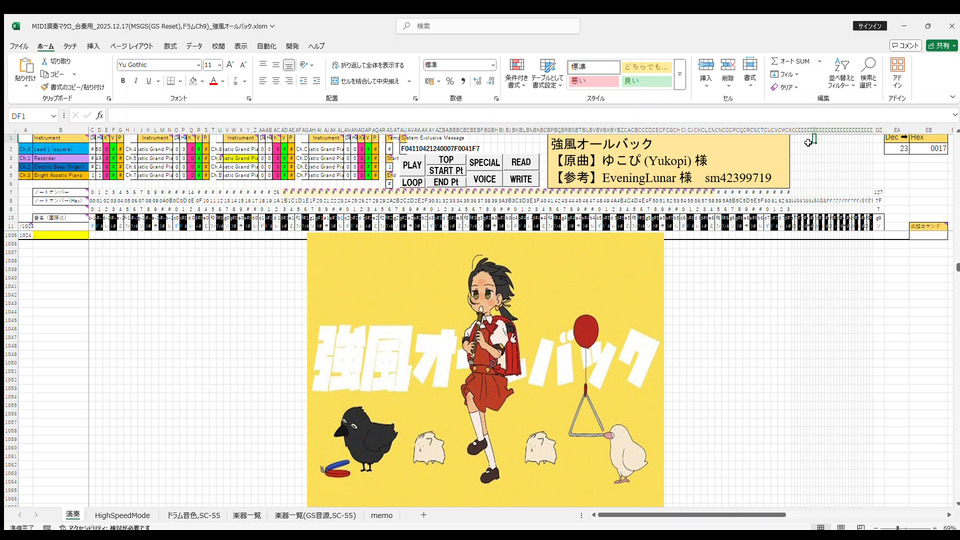Viewport: 960px width, 540px height.
Task: Open the font color dropdown arrow
Action: (222, 81)
